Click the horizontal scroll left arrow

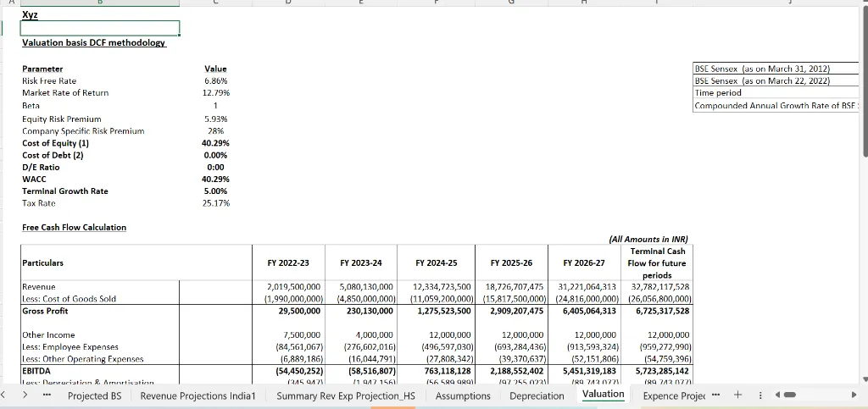point(773,395)
